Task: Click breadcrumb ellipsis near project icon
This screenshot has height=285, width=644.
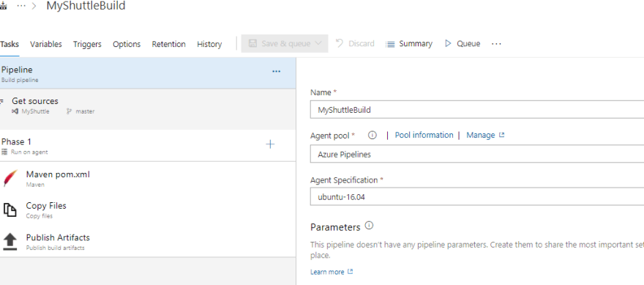Action: (21, 6)
